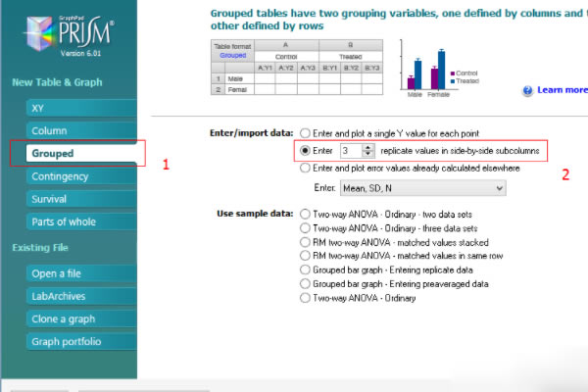
Task: Select error values already calculated elsewhere option
Action: pos(305,168)
